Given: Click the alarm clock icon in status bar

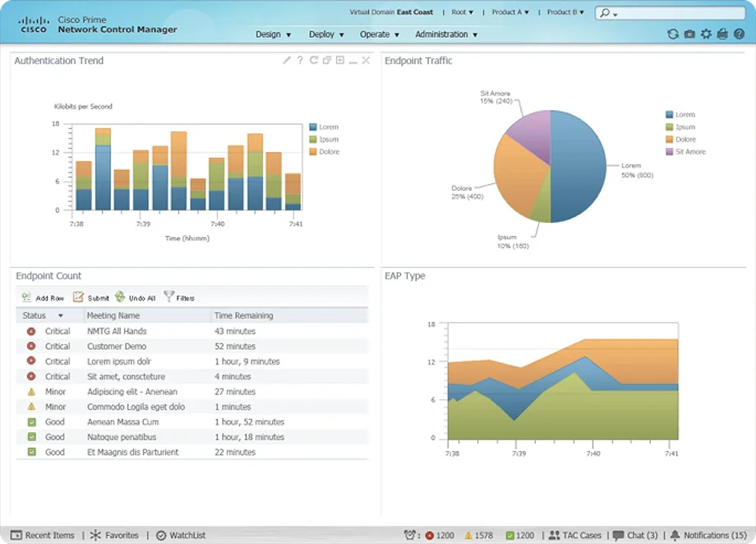Looking at the screenshot, I should [410, 535].
